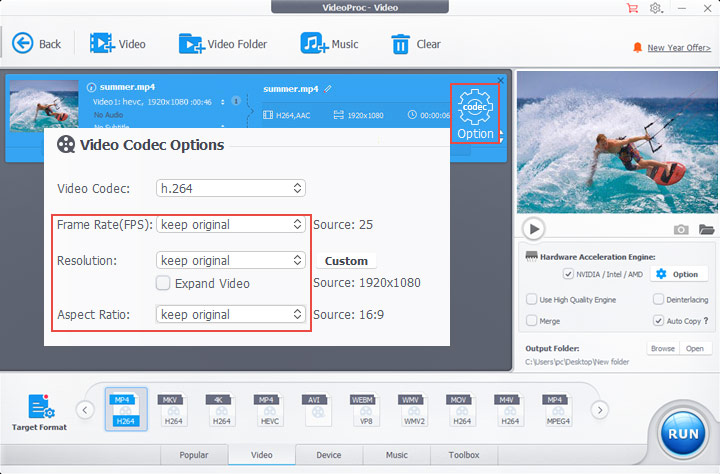Show previous formats with the left arrow
720x474 pixels.
coord(85,410)
